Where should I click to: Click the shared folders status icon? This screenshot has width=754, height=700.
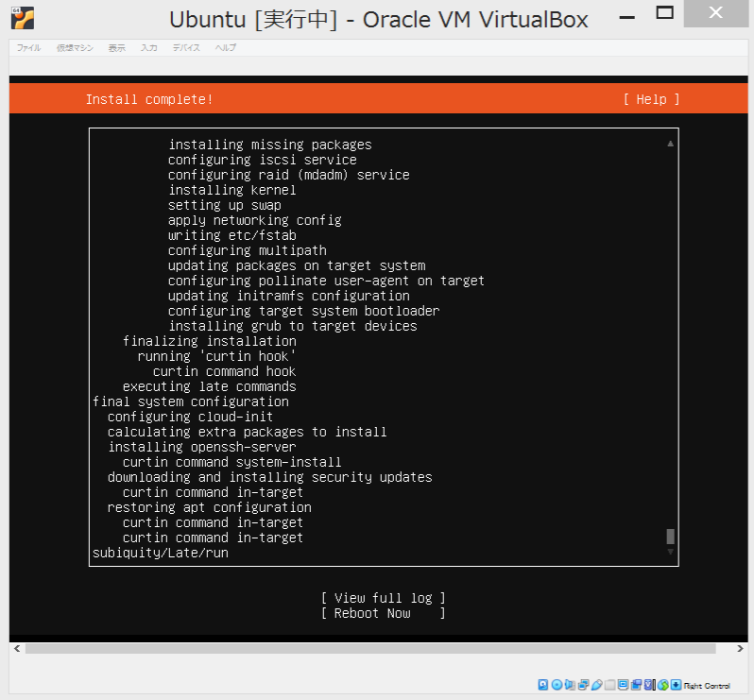click(x=609, y=685)
